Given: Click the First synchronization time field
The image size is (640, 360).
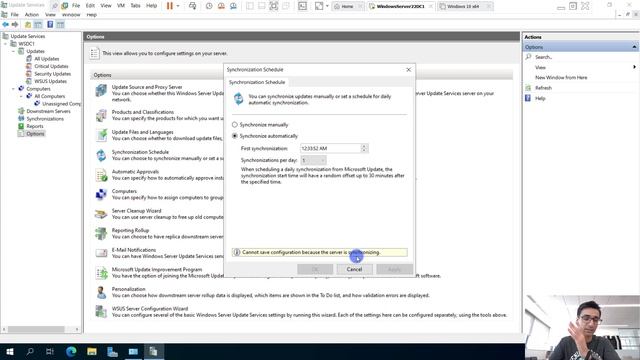Looking at the screenshot, I should pos(330,149).
